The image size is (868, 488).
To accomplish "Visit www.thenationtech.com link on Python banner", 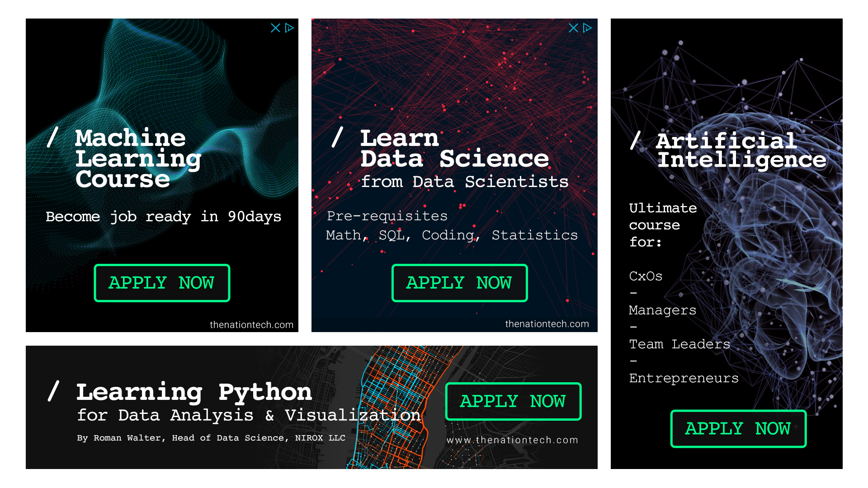I will [512, 440].
